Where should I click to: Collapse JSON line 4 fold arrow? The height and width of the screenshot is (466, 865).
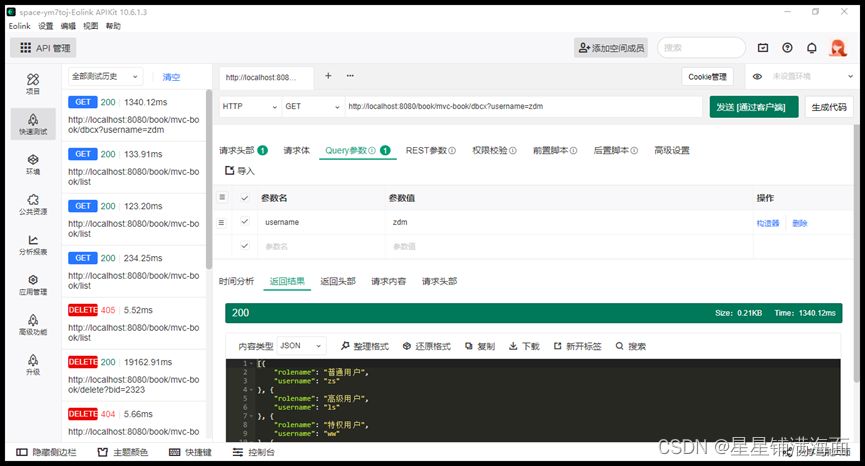pyautogui.click(x=252, y=390)
